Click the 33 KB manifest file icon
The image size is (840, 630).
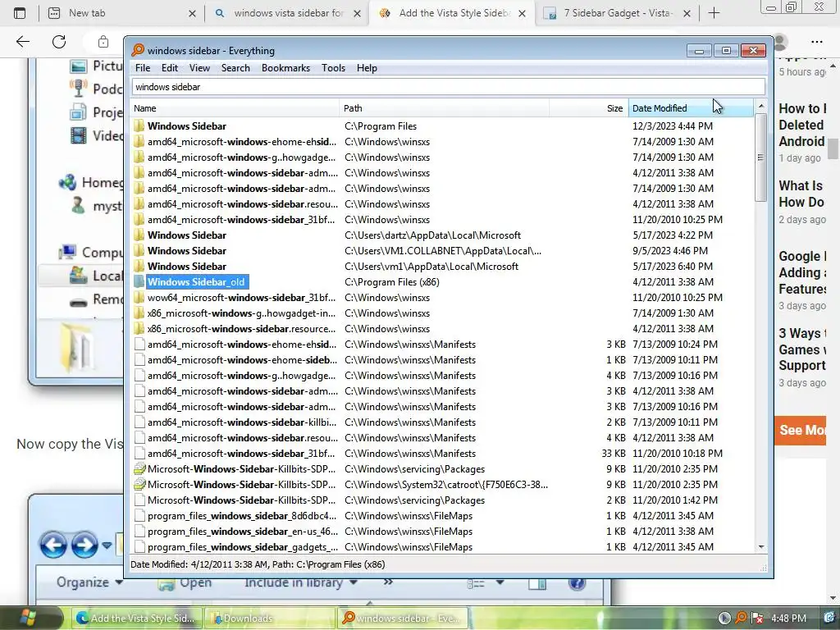[139, 453]
